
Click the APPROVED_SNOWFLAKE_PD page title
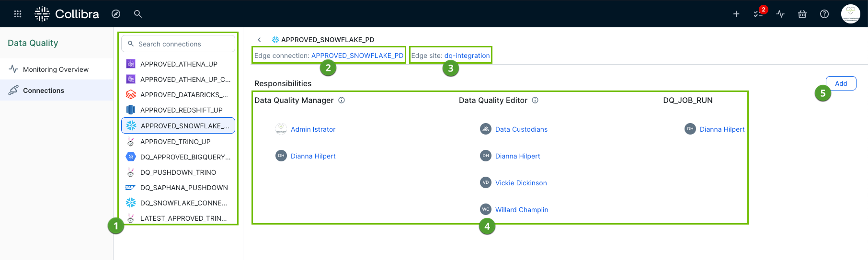click(328, 40)
